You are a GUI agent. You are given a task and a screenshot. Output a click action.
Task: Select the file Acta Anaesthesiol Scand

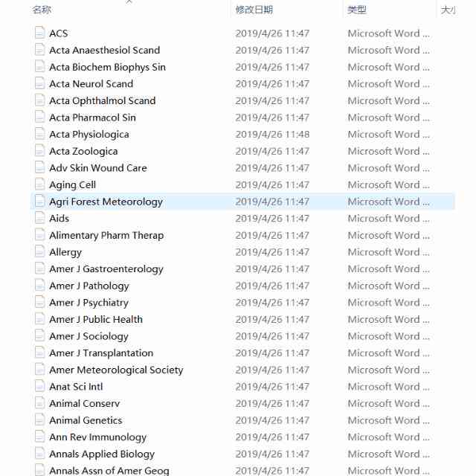pos(105,50)
